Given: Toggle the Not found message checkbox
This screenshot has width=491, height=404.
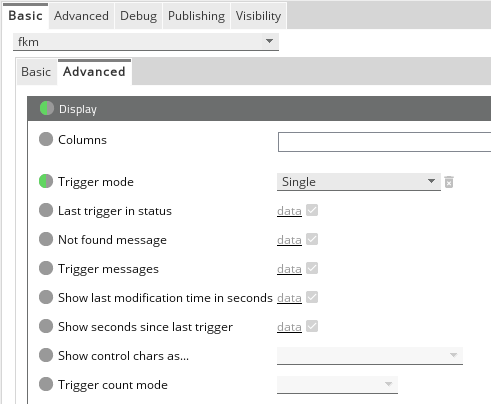Looking at the screenshot, I should tap(312, 239).
